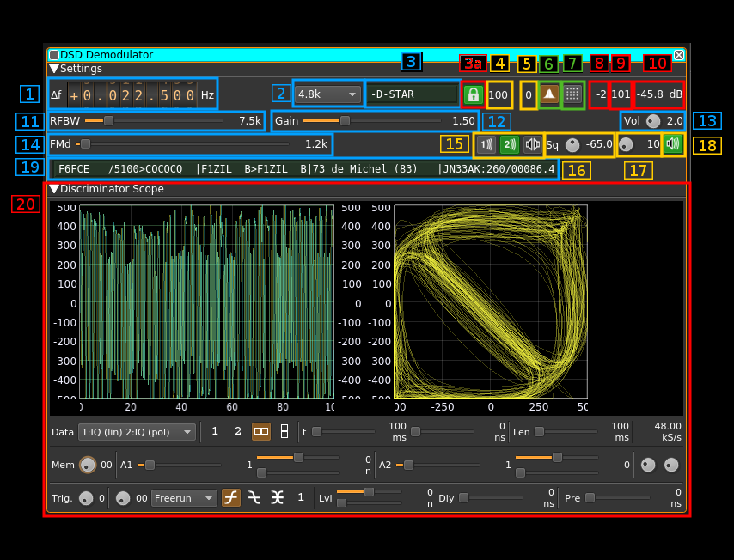Click the Δf frequency offset dial digits
Screen dimensions: 734x560
tap(132, 95)
